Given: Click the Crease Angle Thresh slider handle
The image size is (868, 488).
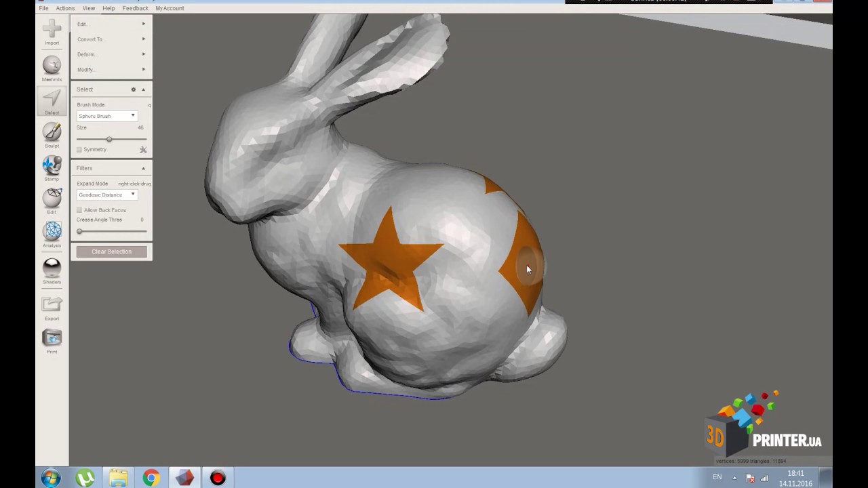Looking at the screenshot, I should coord(79,231).
